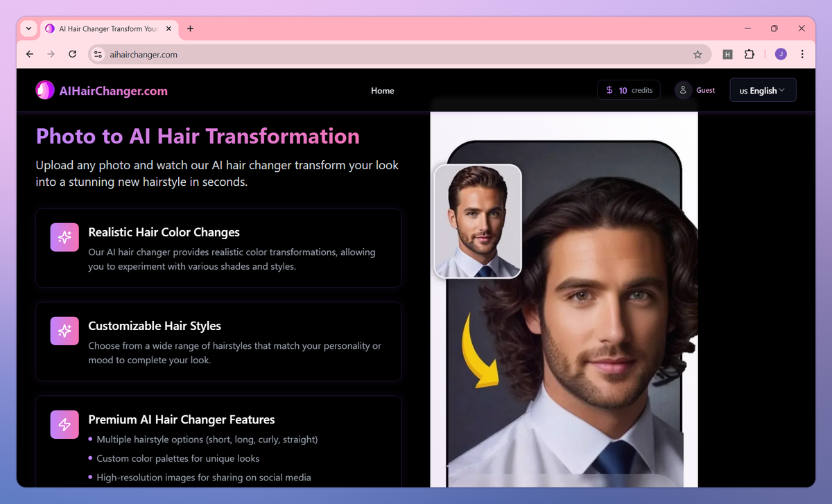Click the 'Upload any photo and watch' subtitle
This screenshot has width=832, height=504.
pos(217,174)
